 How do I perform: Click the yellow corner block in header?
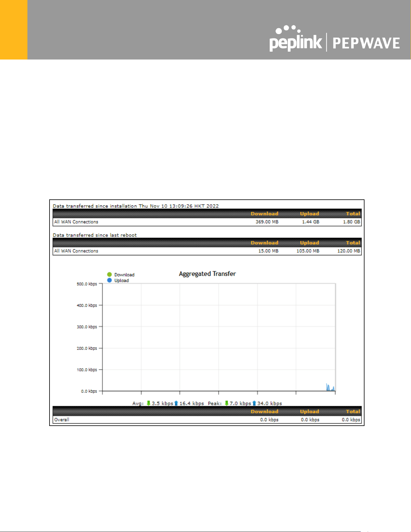14,30
